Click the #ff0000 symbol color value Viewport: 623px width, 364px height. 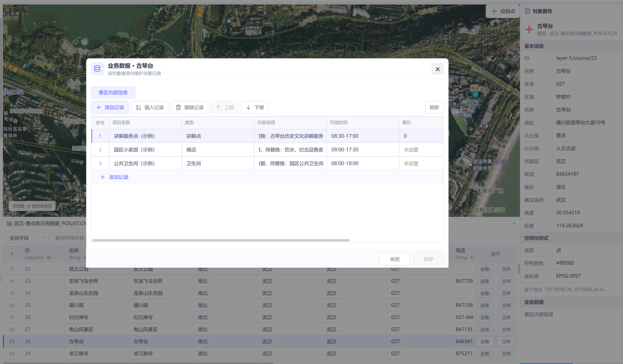coord(565,263)
